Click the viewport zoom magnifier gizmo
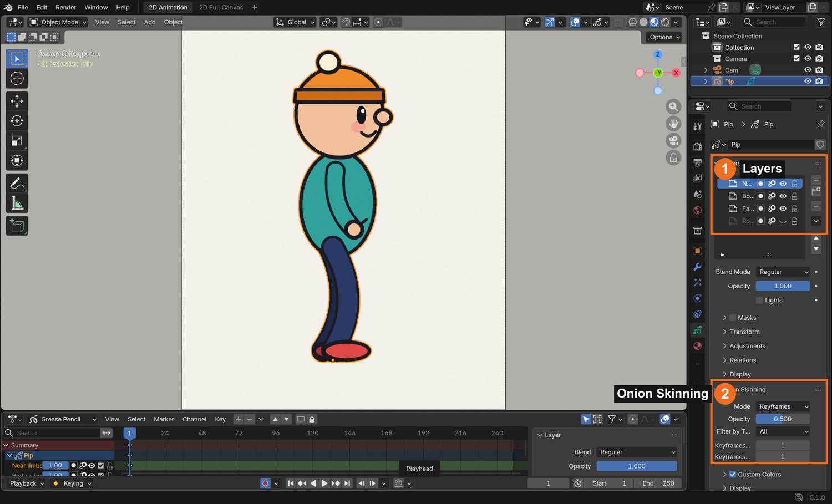The height and width of the screenshot is (504, 832). click(x=673, y=106)
